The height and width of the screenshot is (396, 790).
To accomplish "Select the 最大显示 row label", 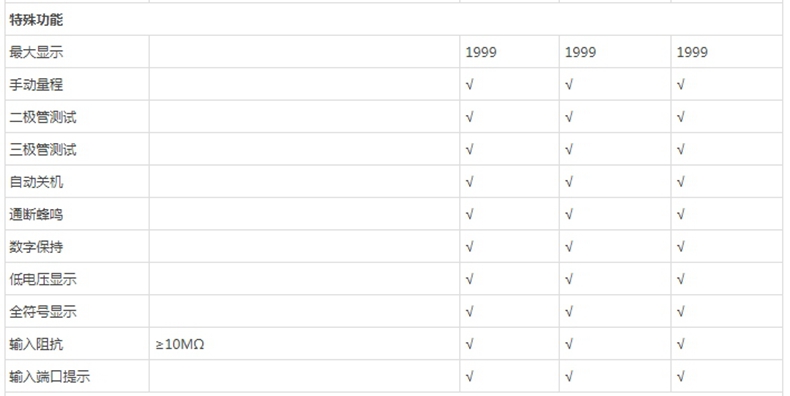I will coord(36,52).
